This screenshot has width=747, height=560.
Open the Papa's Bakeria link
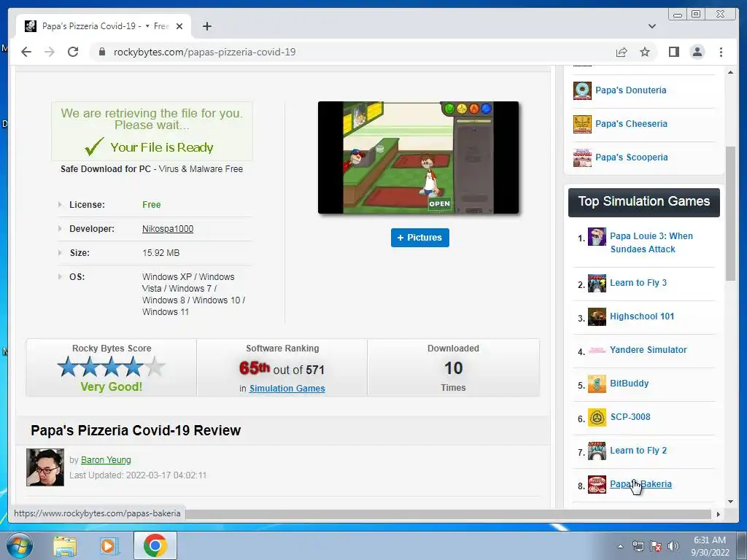click(x=640, y=484)
